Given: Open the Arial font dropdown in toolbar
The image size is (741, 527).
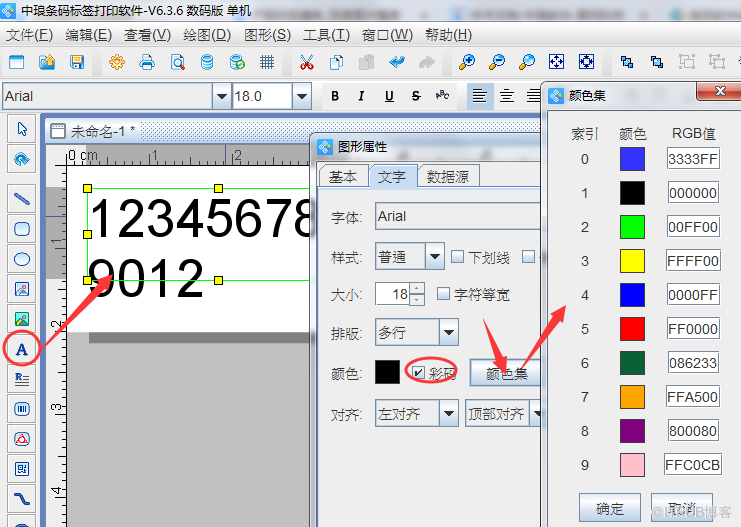Looking at the screenshot, I should pos(221,96).
